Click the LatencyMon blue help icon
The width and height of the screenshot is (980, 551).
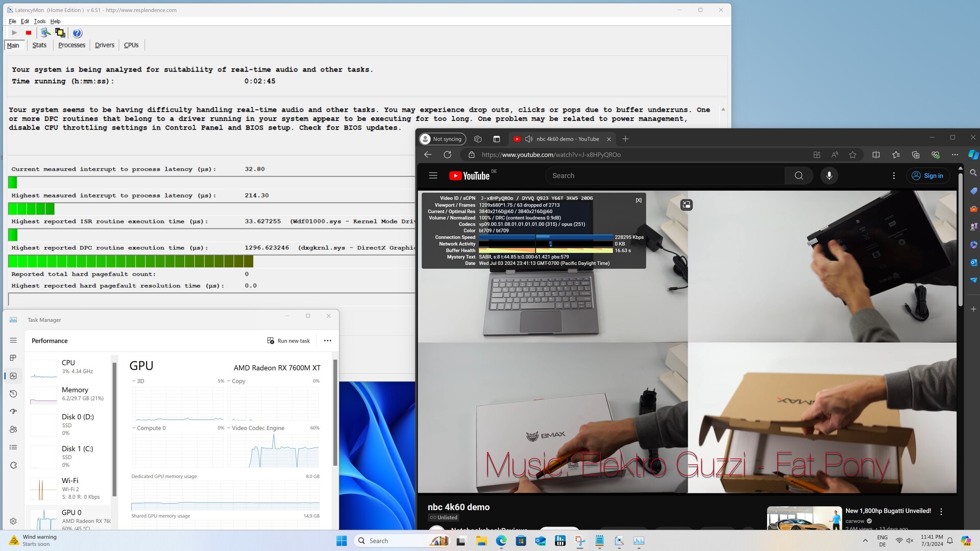click(x=77, y=33)
